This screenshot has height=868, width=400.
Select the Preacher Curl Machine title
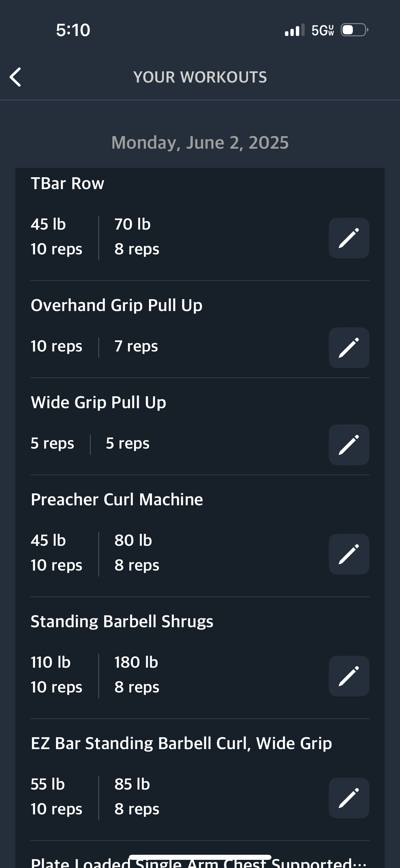117,500
